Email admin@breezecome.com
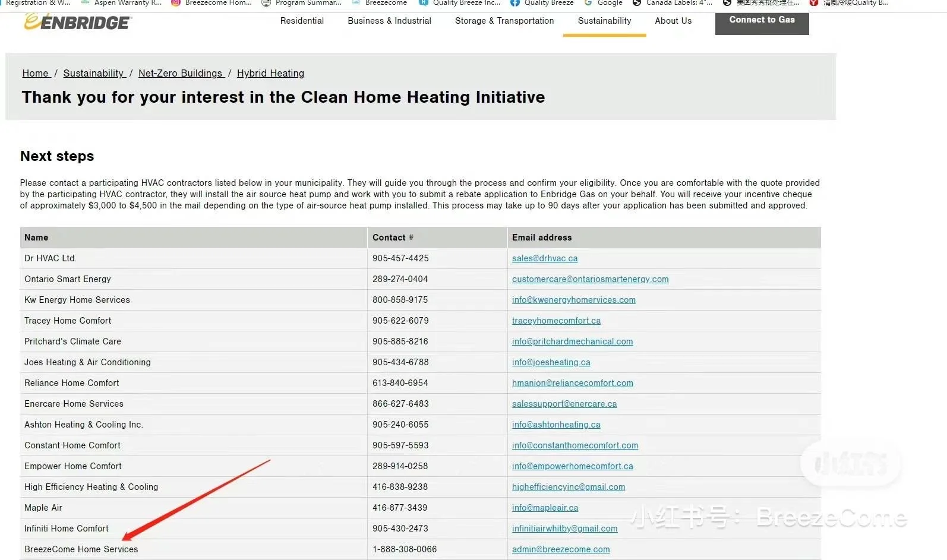The image size is (947, 560). [560, 549]
